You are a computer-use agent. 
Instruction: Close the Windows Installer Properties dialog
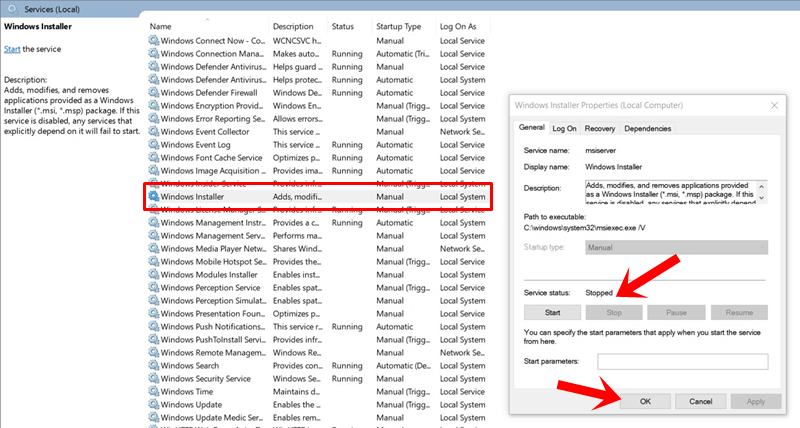(x=774, y=105)
